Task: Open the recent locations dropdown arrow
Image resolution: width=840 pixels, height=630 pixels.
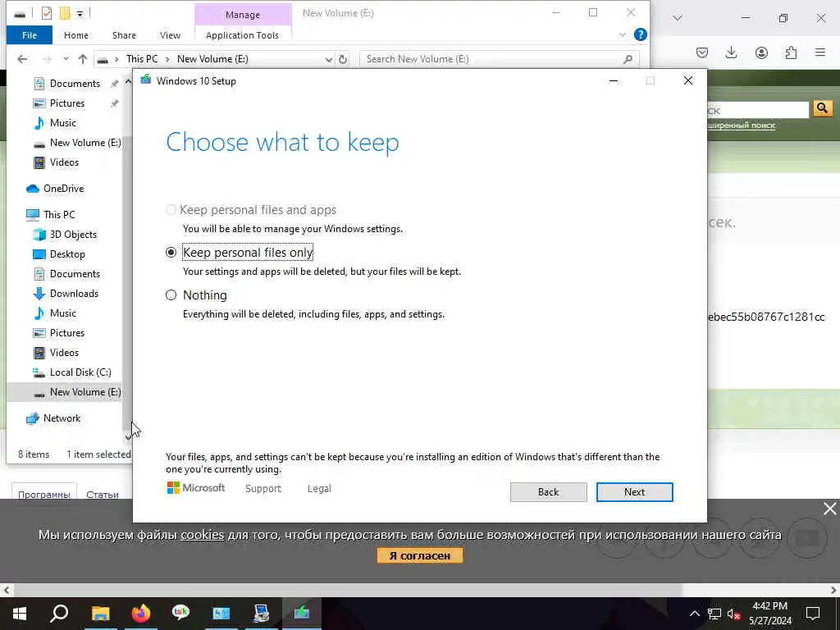Action: click(66, 59)
